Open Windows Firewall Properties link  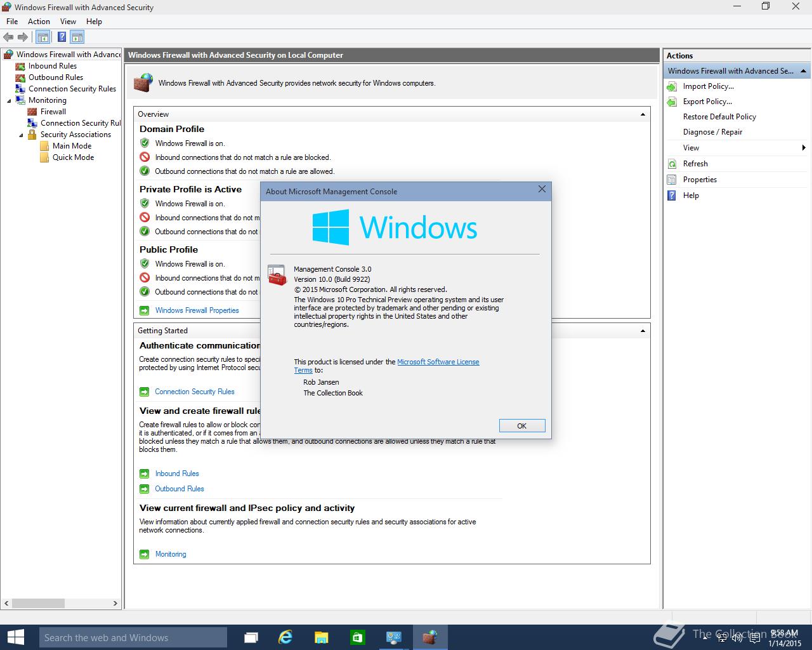(197, 310)
